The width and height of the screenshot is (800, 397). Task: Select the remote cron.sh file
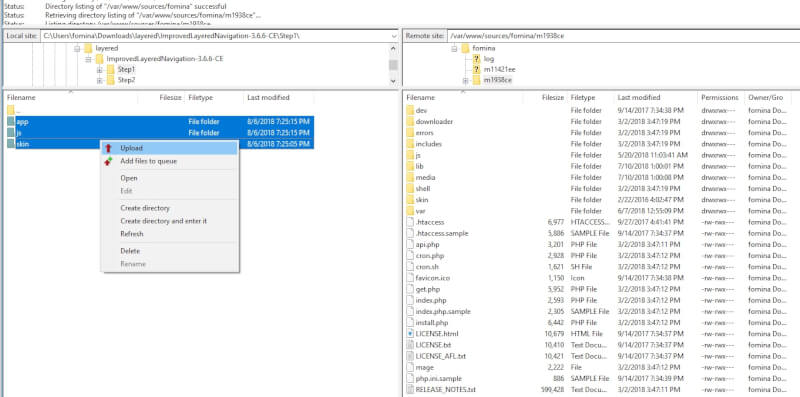(427, 267)
